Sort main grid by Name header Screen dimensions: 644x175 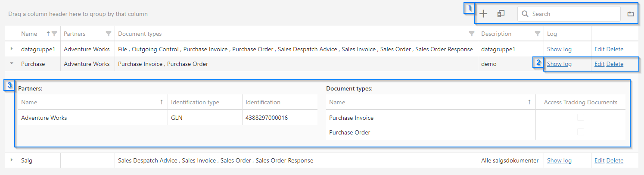tap(29, 34)
